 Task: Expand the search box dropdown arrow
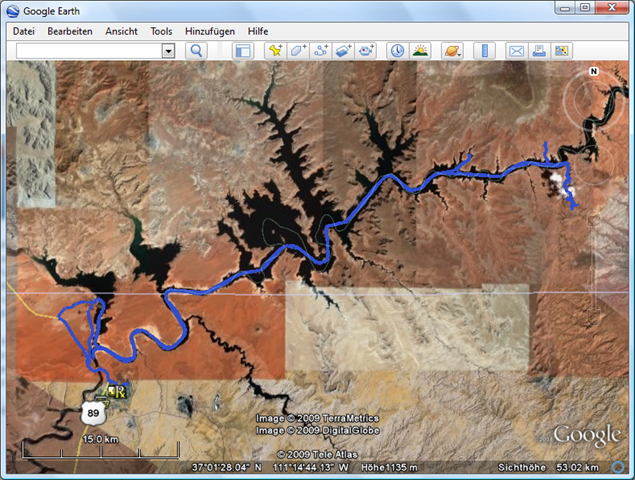point(168,50)
